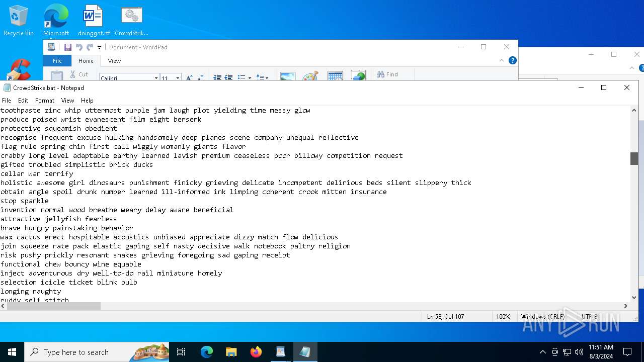This screenshot has height=362, width=644.
Task: Open Notepad View menu
Action: (67, 101)
